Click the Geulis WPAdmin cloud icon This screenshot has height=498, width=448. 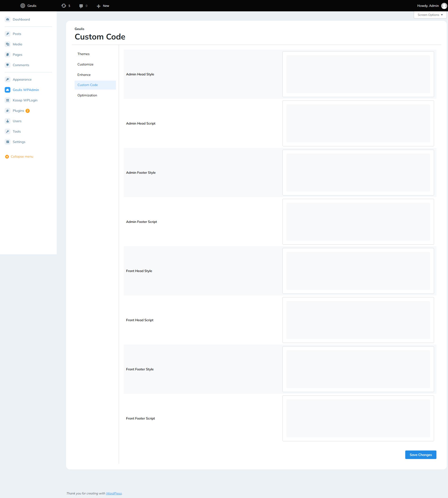(8, 90)
